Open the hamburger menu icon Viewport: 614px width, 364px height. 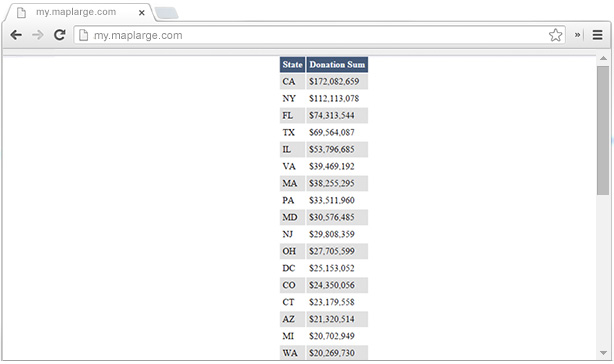coord(597,35)
